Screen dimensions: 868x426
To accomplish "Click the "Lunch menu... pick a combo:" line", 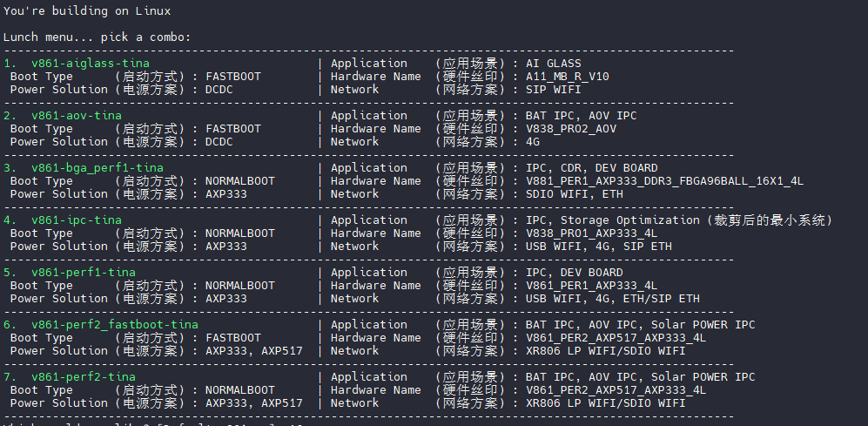I will coord(97,37).
